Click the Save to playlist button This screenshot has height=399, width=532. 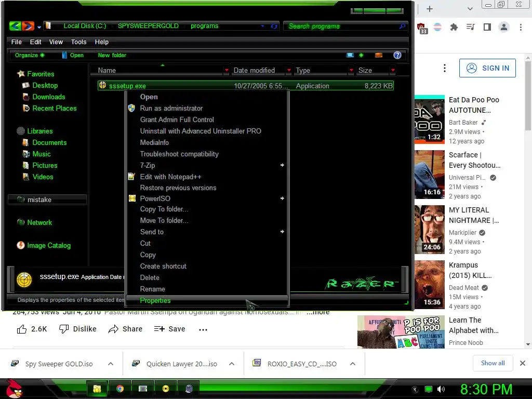pos(169,329)
